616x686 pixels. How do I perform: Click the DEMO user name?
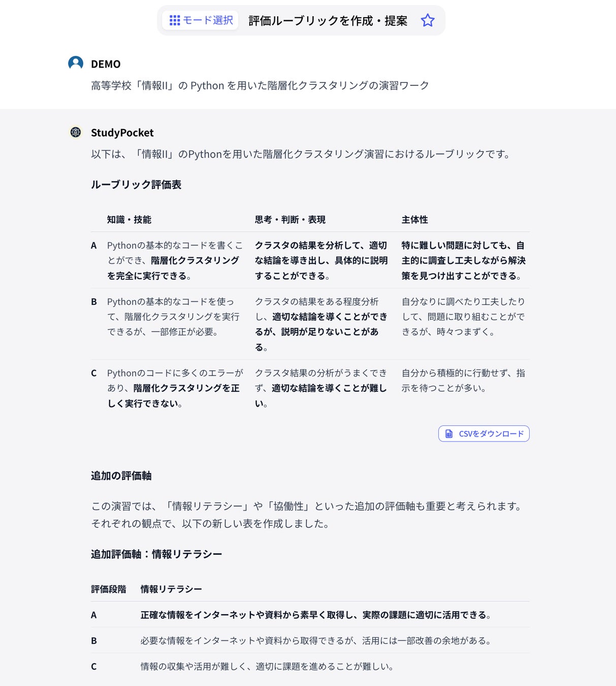pyautogui.click(x=106, y=64)
